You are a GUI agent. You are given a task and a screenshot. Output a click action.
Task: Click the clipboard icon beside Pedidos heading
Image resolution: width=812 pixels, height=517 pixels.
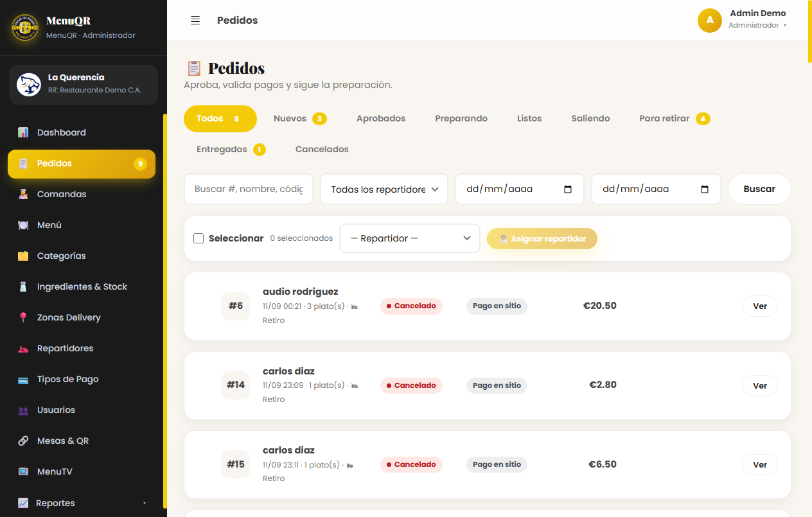point(193,68)
